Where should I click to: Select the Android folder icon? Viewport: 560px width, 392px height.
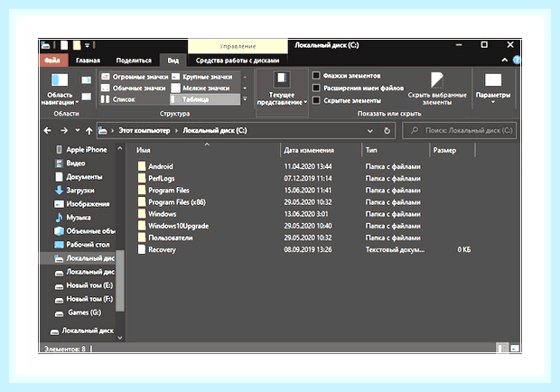coord(142,166)
